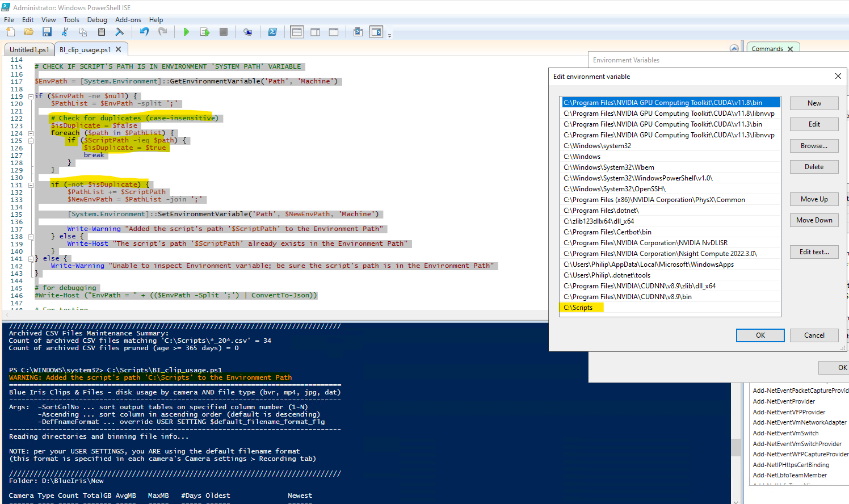Viewport: 849px width, 504px height.
Task: Open the Edit menu
Action: 28,19
